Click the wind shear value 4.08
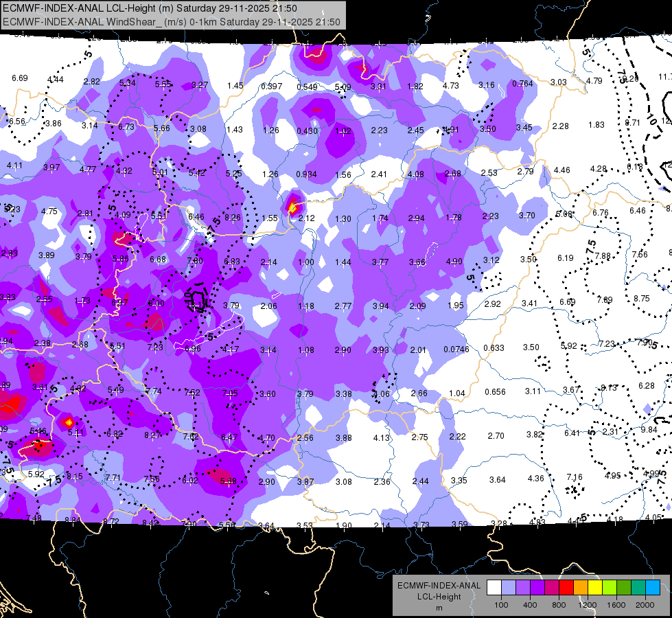The height and width of the screenshot is (618, 672). (x=416, y=174)
